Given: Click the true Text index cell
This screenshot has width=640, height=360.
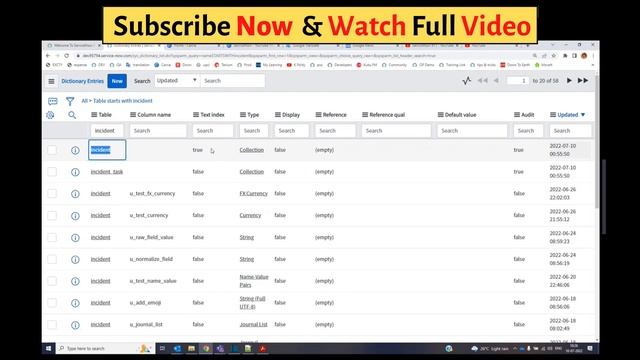Looking at the screenshot, I should (x=198, y=150).
